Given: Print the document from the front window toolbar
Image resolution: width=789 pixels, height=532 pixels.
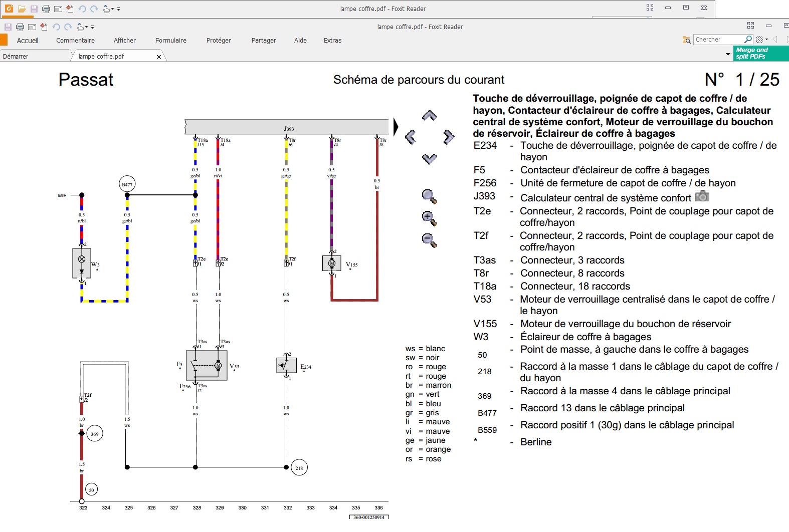Looking at the screenshot, I should point(20,27).
